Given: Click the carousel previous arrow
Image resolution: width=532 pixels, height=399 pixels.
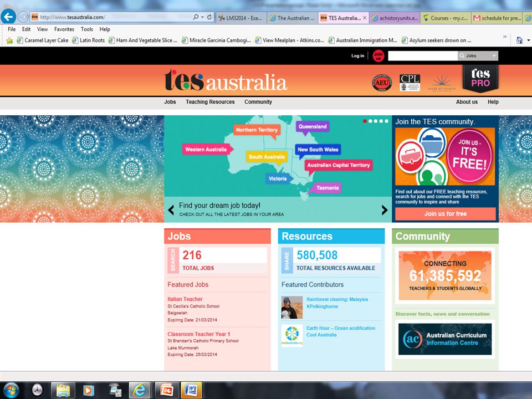Looking at the screenshot, I should pyautogui.click(x=171, y=210).
